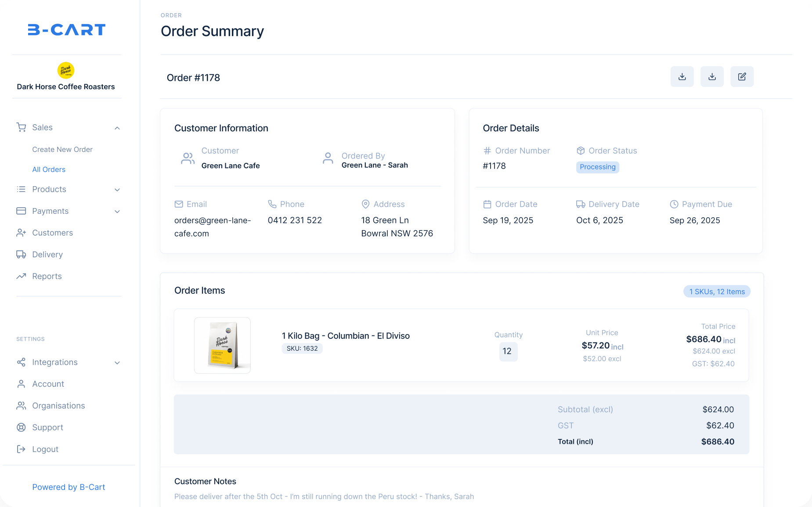
Task: Click the B-CART logo
Action: point(67,30)
